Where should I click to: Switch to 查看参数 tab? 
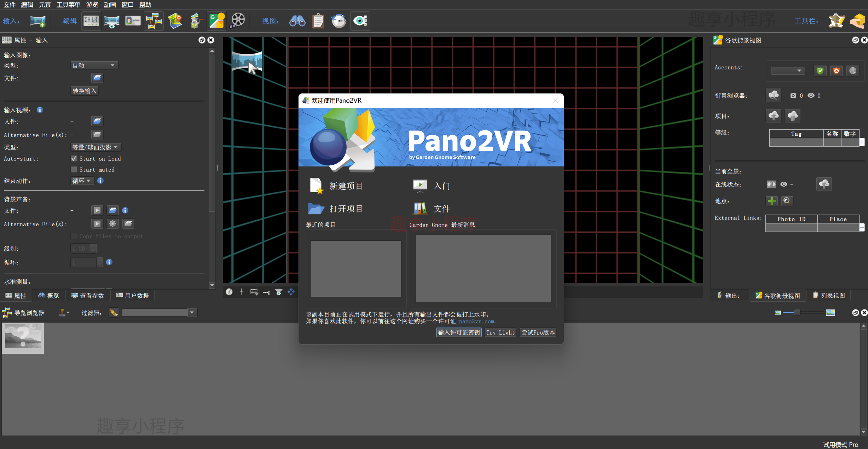(x=88, y=296)
